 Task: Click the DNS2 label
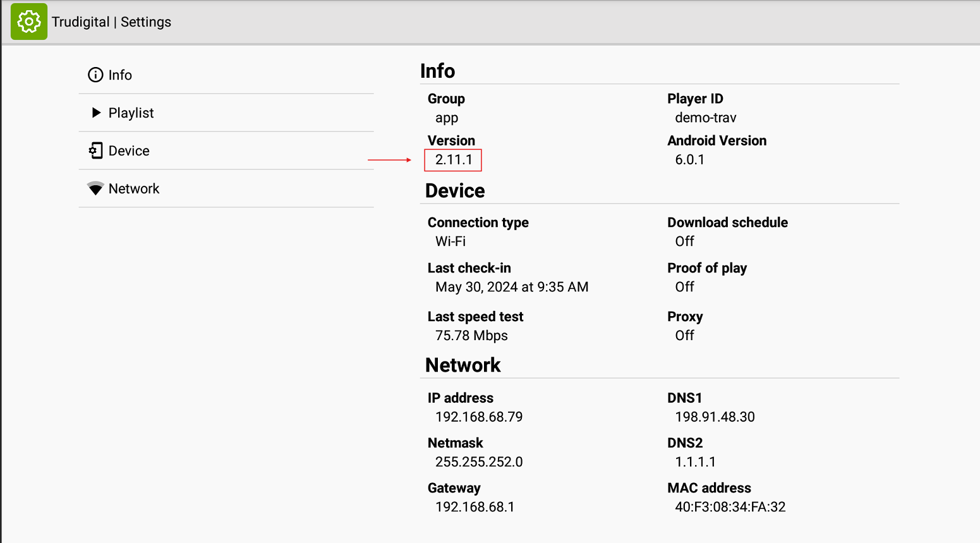[685, 443]
